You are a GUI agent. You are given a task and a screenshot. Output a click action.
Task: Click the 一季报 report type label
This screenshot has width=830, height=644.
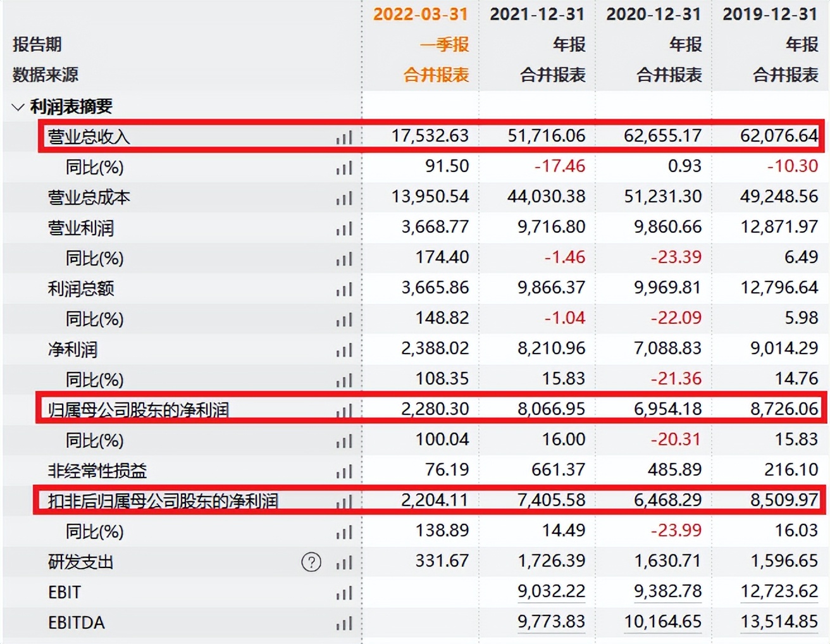pyautogui.click(x=444, y=44)
